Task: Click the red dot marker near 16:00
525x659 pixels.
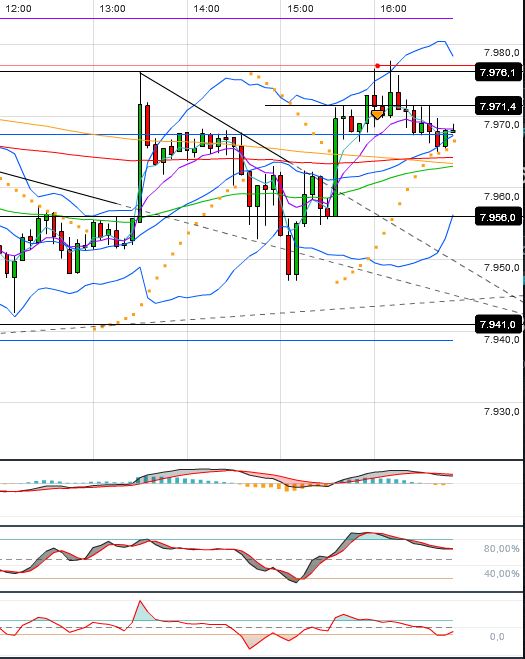Action: 377,66
